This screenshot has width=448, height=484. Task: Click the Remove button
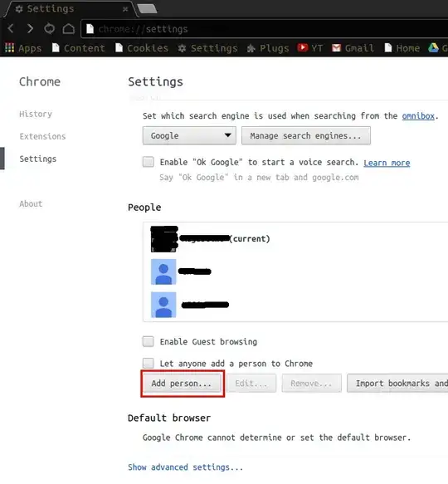click(x=311, y=384)
